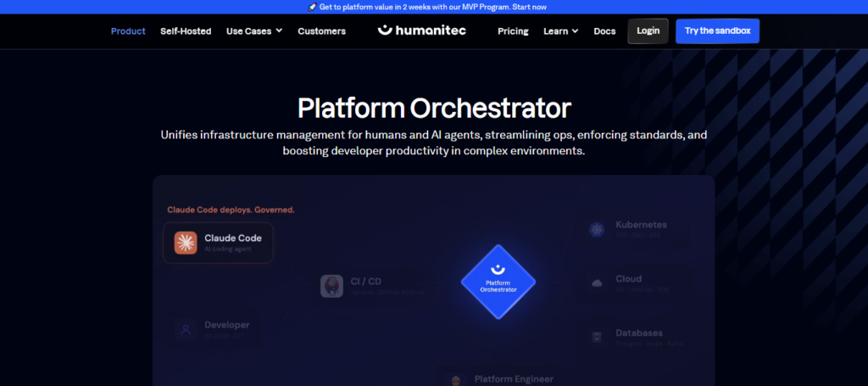The width and height of the screenshot is (868, 386).
Task: Click 'Claude Code deploys. Governed.' caption
Action: pyautogui.click(x=231, y=210)
